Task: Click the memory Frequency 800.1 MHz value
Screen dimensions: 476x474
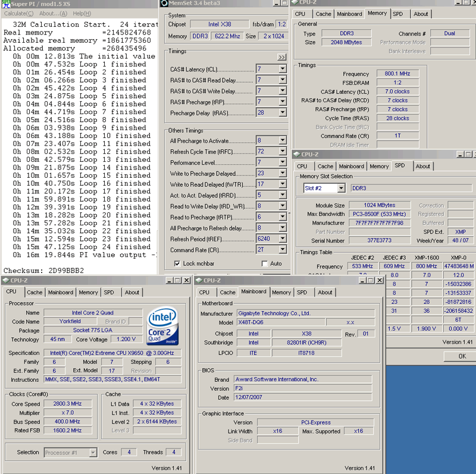Action: [397, 74]
